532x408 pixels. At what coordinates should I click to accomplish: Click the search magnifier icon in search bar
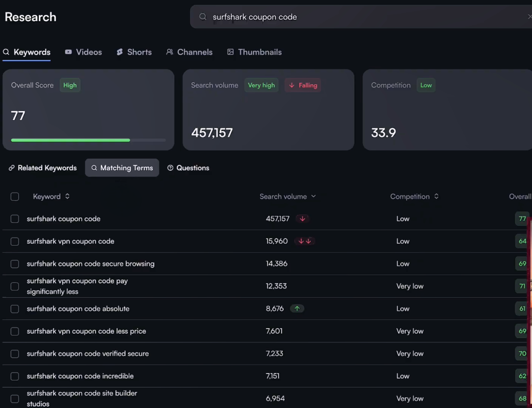[202, 17]
